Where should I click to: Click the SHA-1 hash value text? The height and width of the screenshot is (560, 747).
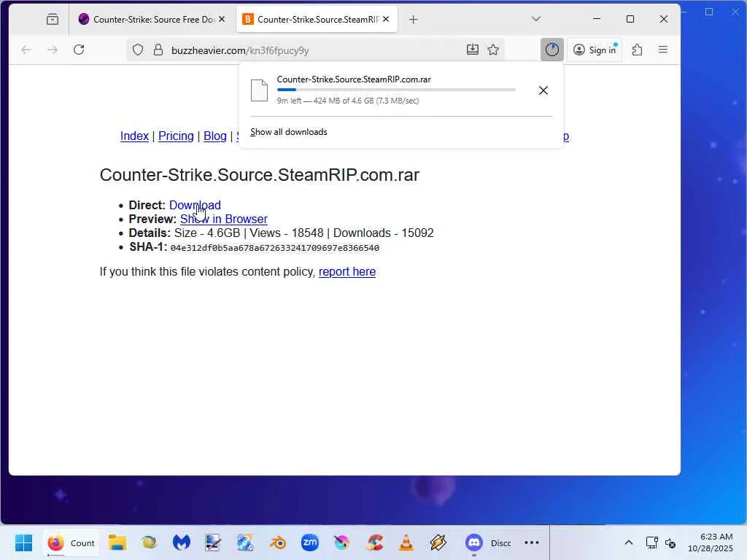[275, 248]
